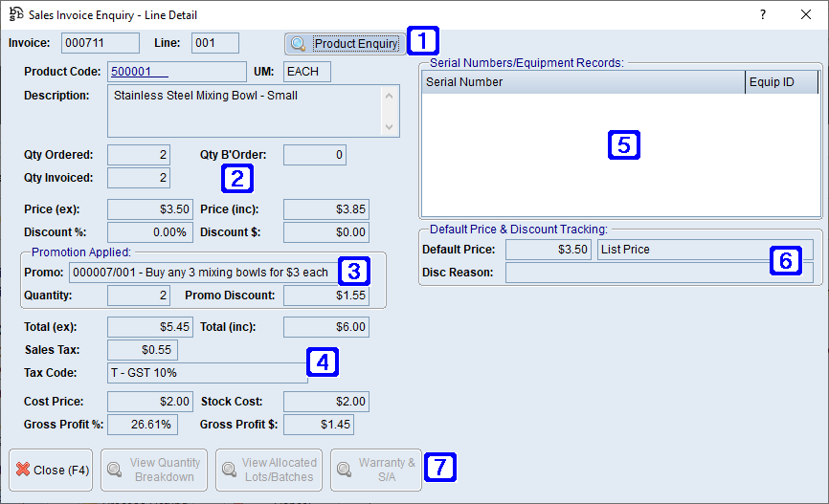The image size is (829, 504).
Task: Click magnifier icon on Warranty & S/A
Action: [x=345, y=470]
